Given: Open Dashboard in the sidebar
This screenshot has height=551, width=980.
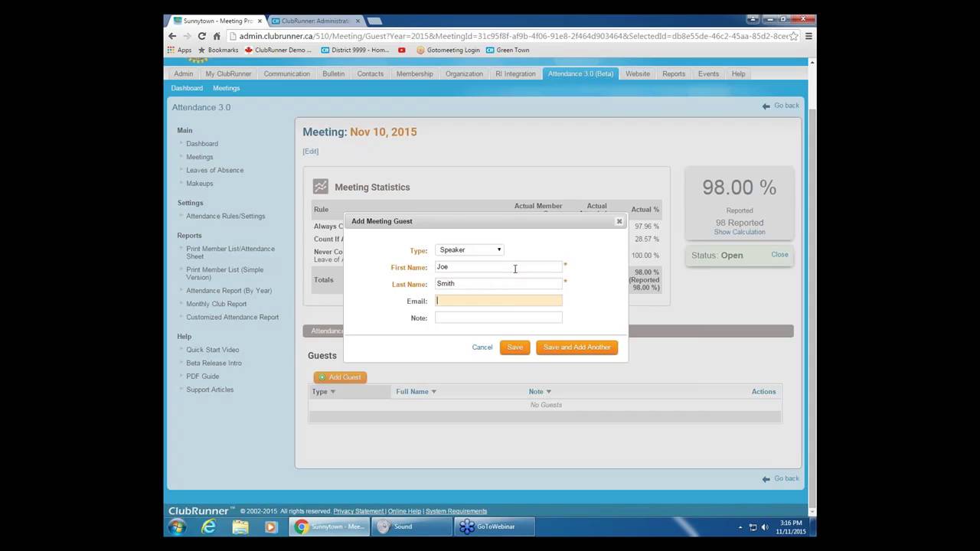Looking at the screenshot, I should click(x=202, y=144).
